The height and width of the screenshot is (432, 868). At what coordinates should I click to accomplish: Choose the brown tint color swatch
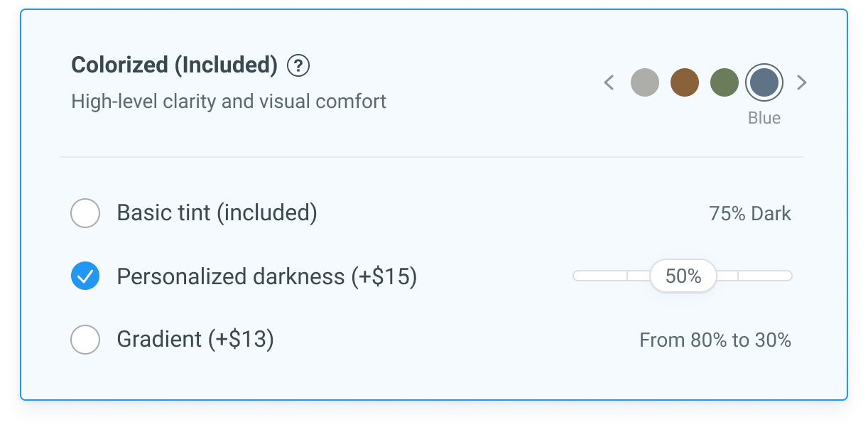point(685,82)
